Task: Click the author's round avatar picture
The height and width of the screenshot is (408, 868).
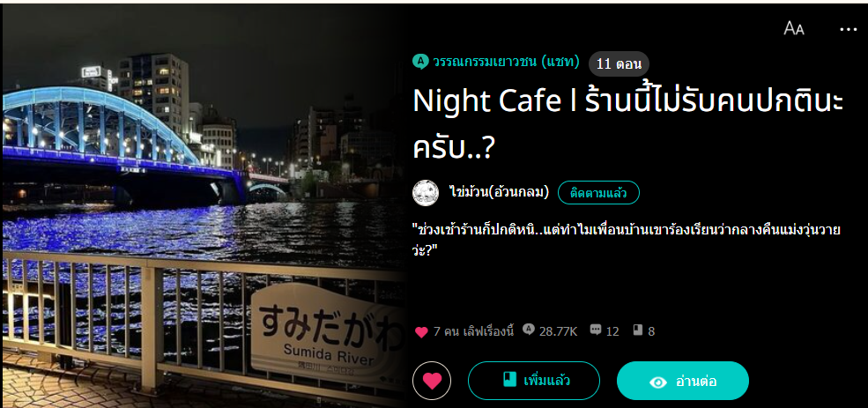Action: tap(426, 193)
